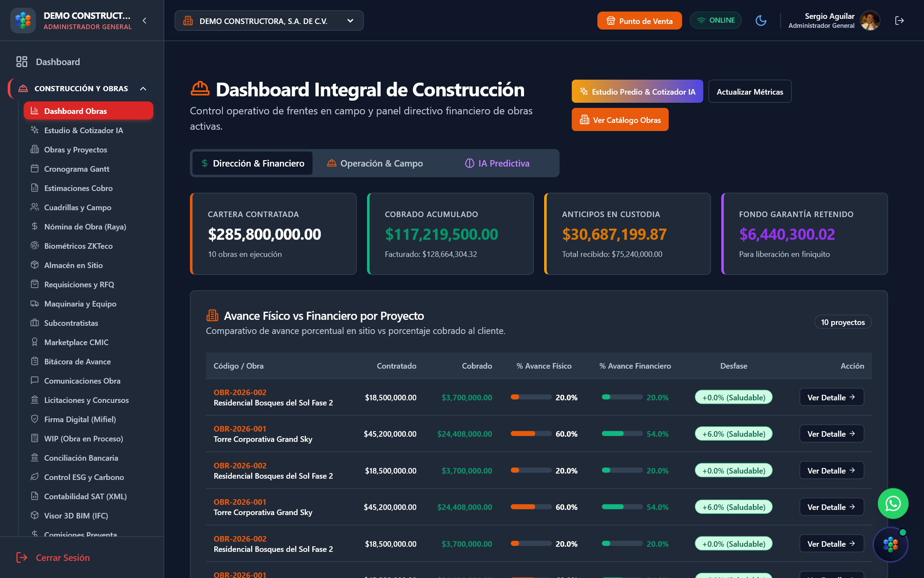
Task: Click first OBR-2026-002 project code
Action: tap(240, 393)
